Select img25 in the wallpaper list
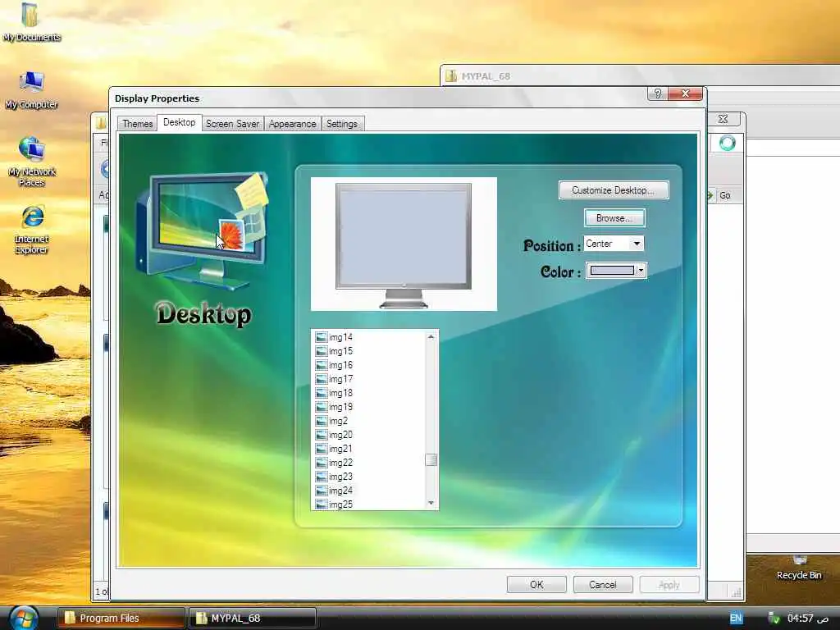The image size is (840, 630). pyautogui.click(x=340, y=504)
